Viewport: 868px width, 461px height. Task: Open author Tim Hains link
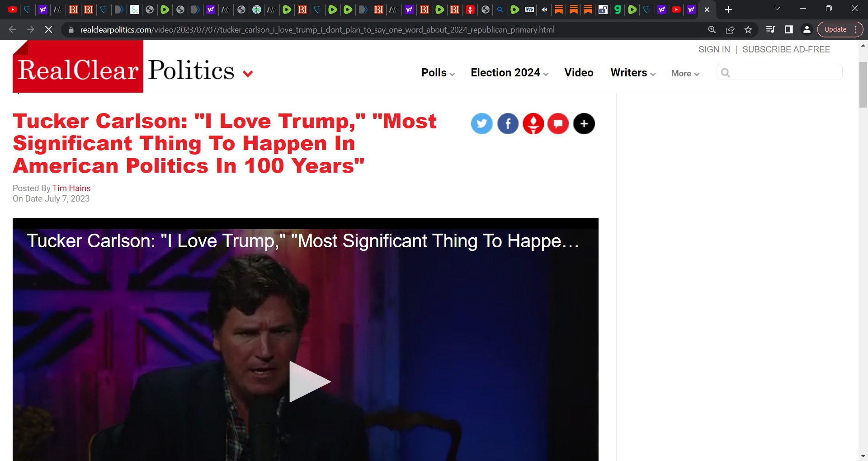pos(71,188)
